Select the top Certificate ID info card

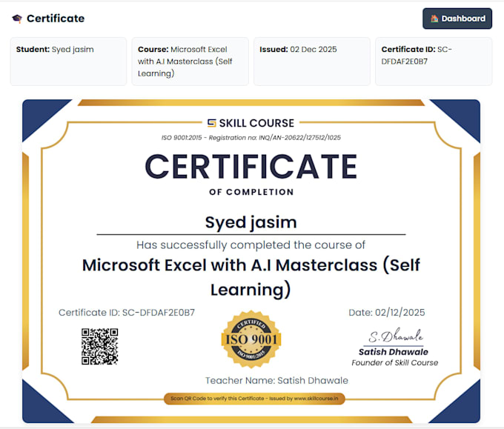[434, 61]
